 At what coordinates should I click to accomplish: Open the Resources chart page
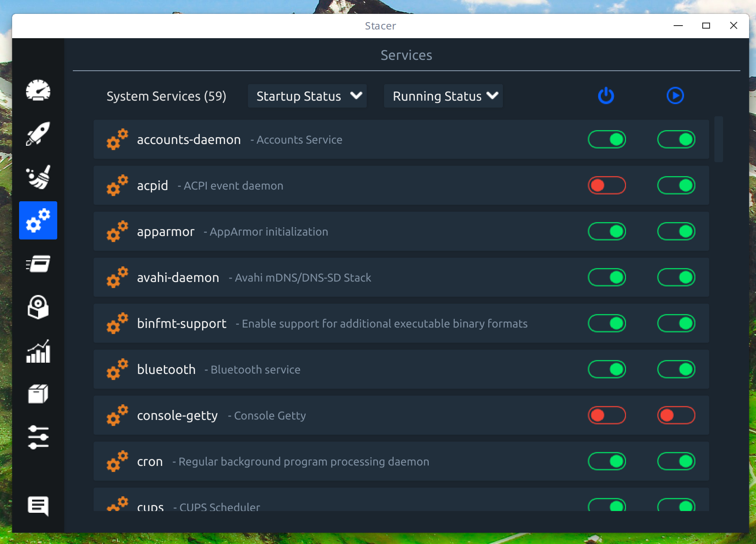tap(38, 351)
